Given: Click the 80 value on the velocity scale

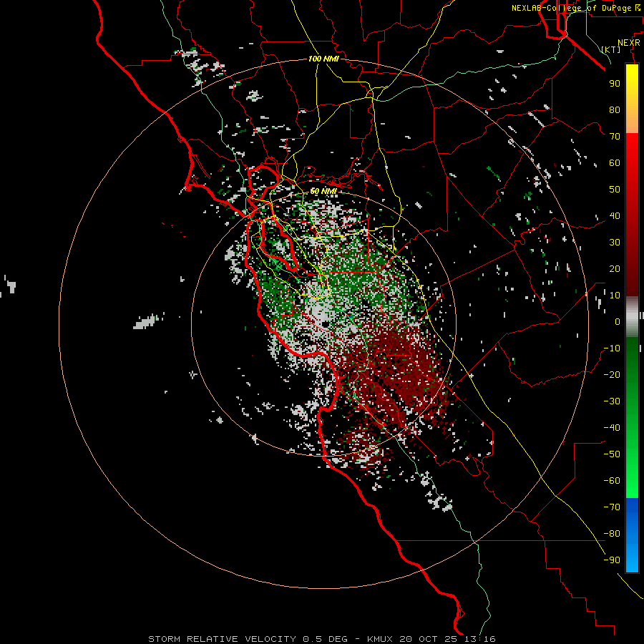Looking at the screenshot, I should (615, 109).
